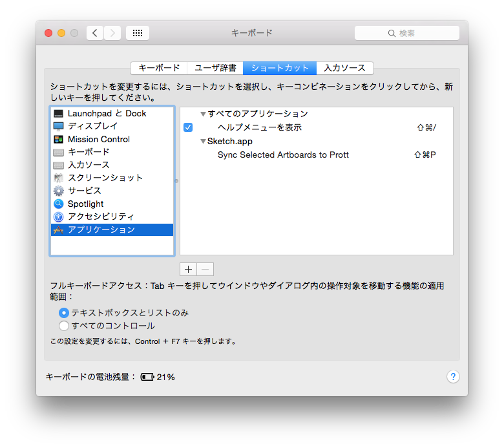Screen dimensions: 504x448
Task: Select Sync Selected Artboards to Prott row
Action: (317, 155)
